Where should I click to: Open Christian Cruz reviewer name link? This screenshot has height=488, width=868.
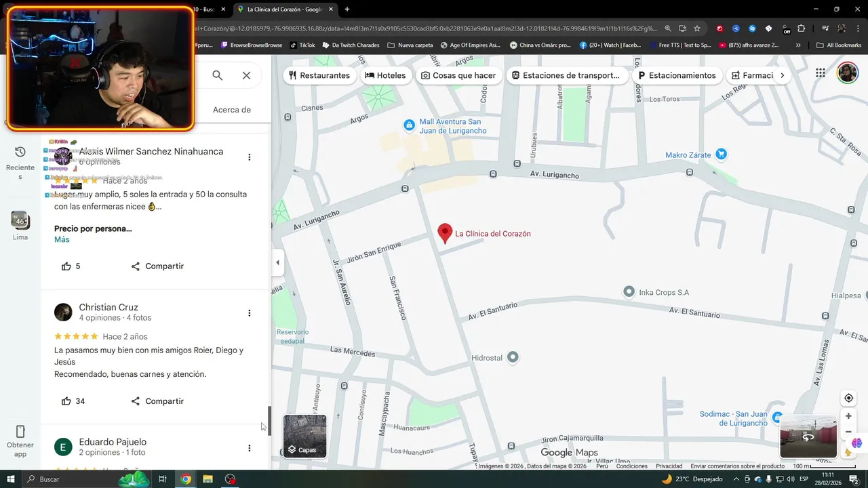tap(108, 307)
